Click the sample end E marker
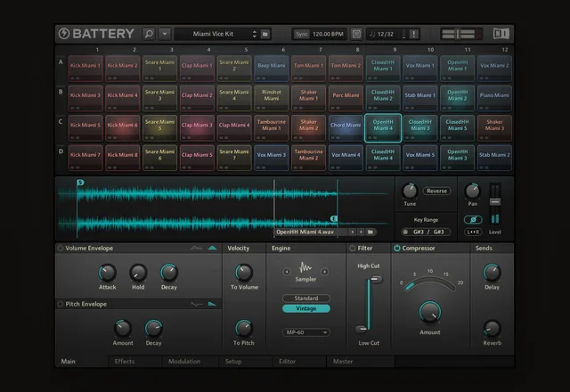This screenshot has height=392, width=570. tap(333, 218)
